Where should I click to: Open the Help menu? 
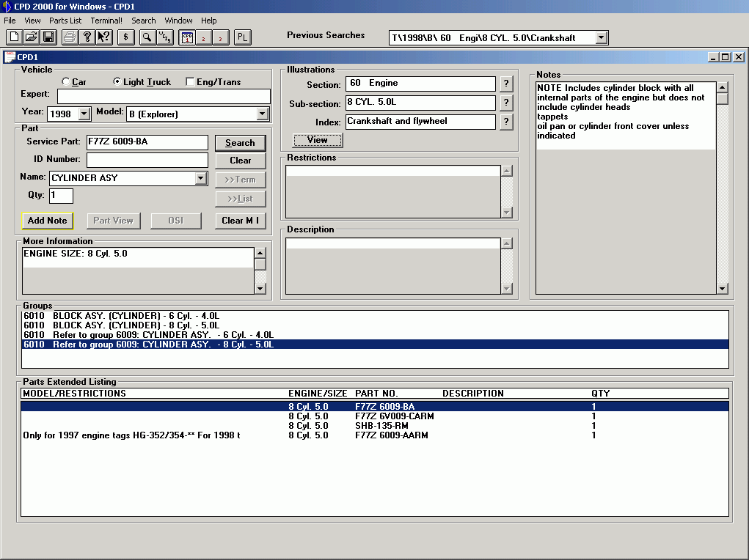pyautogui.click(x=209, y=21)
